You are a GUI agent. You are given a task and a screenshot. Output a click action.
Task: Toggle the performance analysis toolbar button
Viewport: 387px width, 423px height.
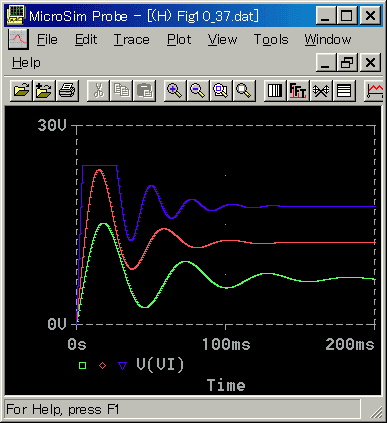click(321, 90)
